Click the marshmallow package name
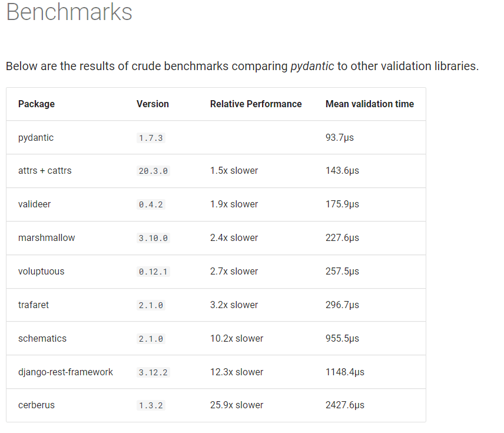Viewport: 504px width, 433px height. point(47,238)
